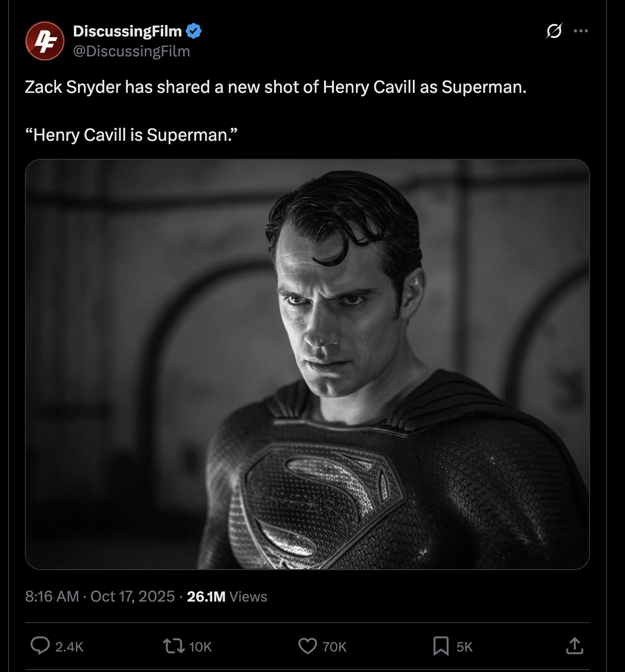The height and width of the screenshot is (672, 625).
Task: Click the reply speech bubble icon
Action: (x=40, y=646)
